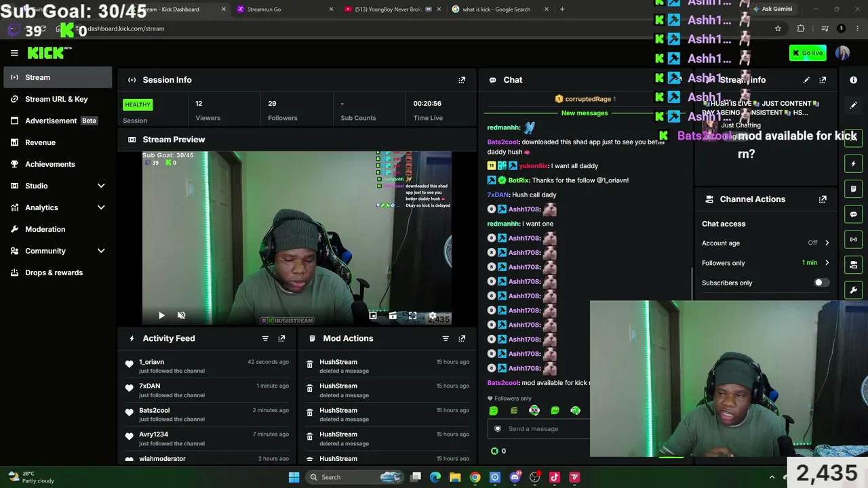
Task: Play the stream preview video
Action: (161, 315)
